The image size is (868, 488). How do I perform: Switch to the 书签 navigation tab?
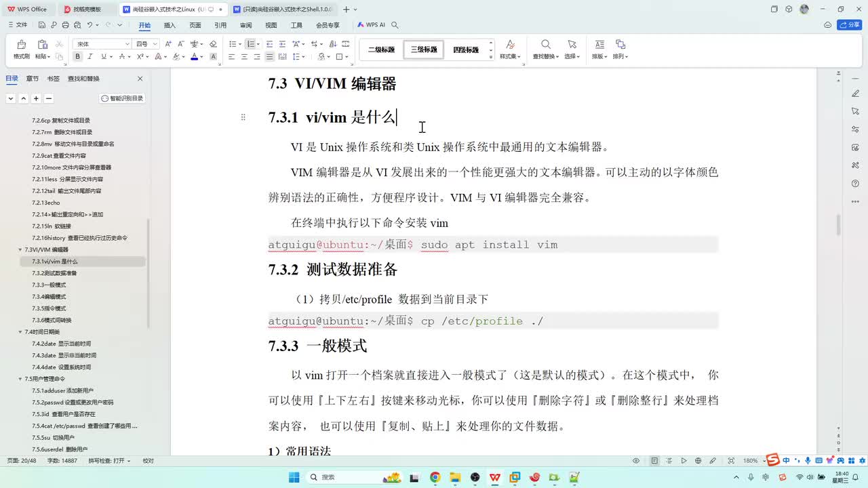53,79
